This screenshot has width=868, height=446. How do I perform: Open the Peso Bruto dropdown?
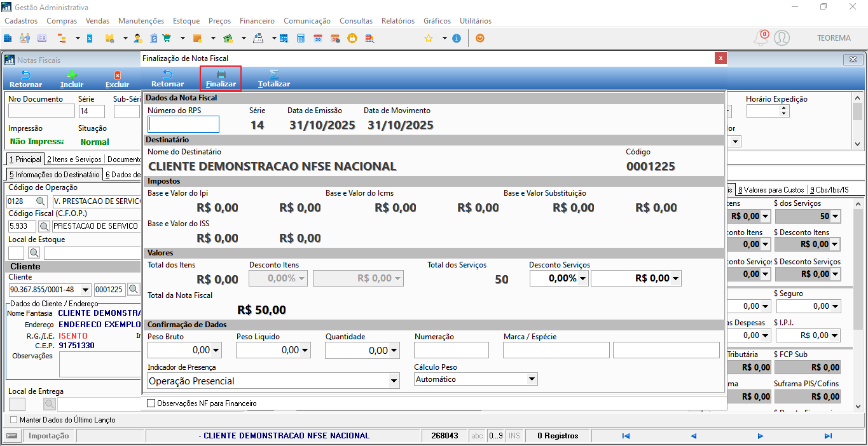tap(216, 350)
